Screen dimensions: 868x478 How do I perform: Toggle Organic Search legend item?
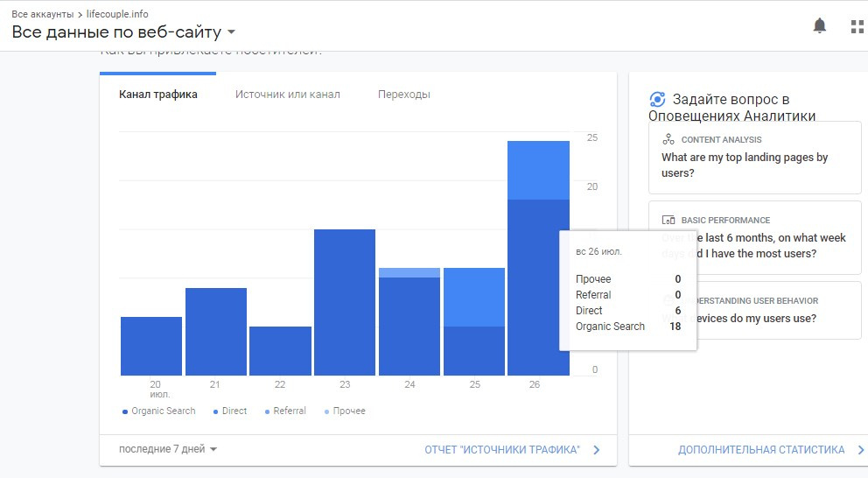[x=159, y=411]
